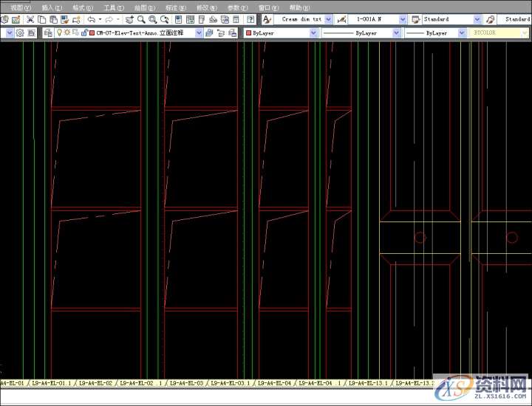
Task: Click the Help question mark icon
Action: (251, 19)
